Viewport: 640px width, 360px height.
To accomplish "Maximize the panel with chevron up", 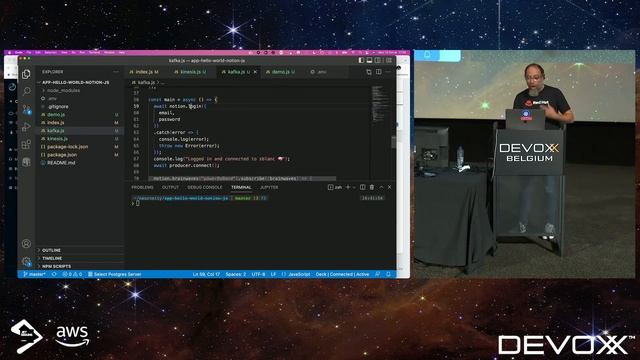I will tap(381, 187).
